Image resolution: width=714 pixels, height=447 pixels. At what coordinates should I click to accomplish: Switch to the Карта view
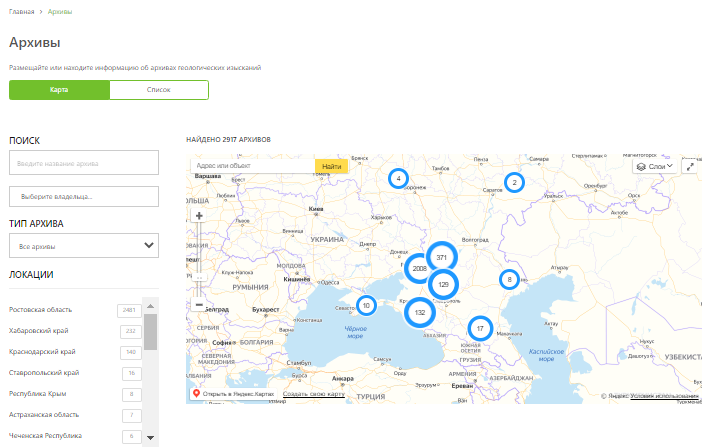[x=59, y=90]
